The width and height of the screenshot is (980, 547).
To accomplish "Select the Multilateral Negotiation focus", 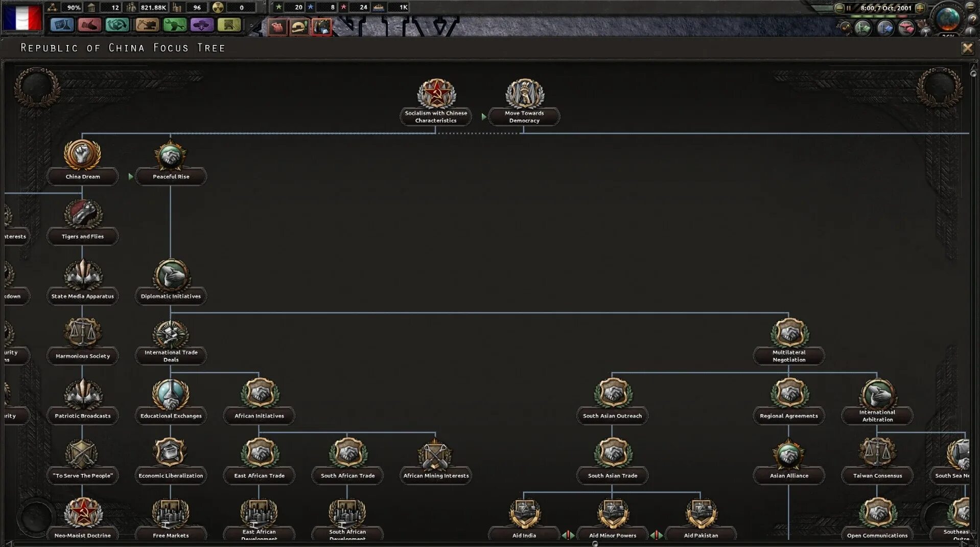I will pos(789,341).
